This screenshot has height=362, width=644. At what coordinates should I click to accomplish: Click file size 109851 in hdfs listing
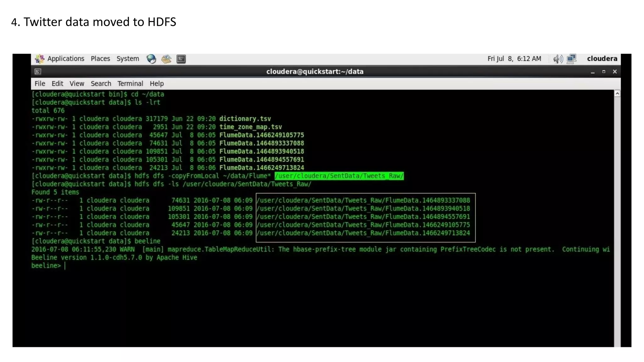point(179,209)
